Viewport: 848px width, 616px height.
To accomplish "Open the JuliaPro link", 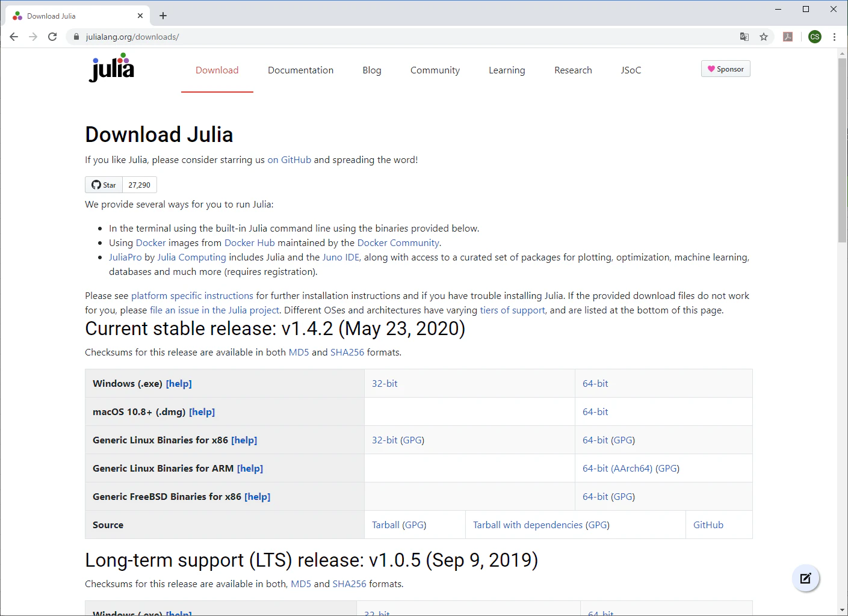I will tap(125, 257).
